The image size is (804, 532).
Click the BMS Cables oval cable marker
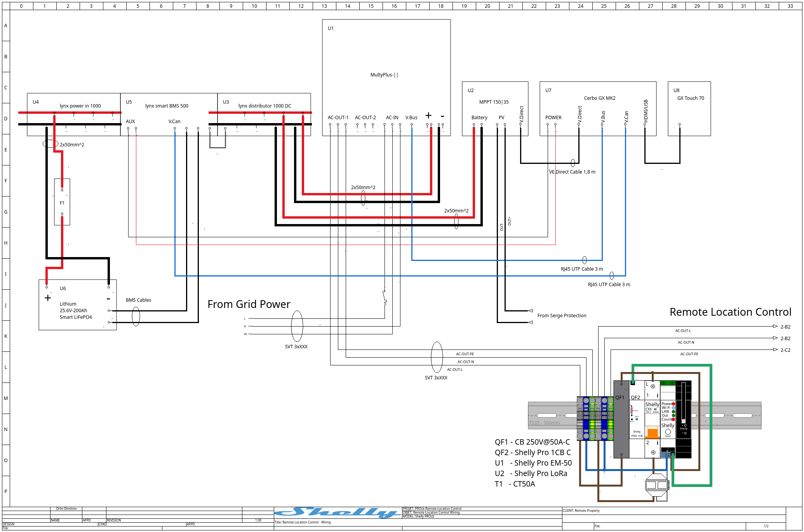coord(136,316)
